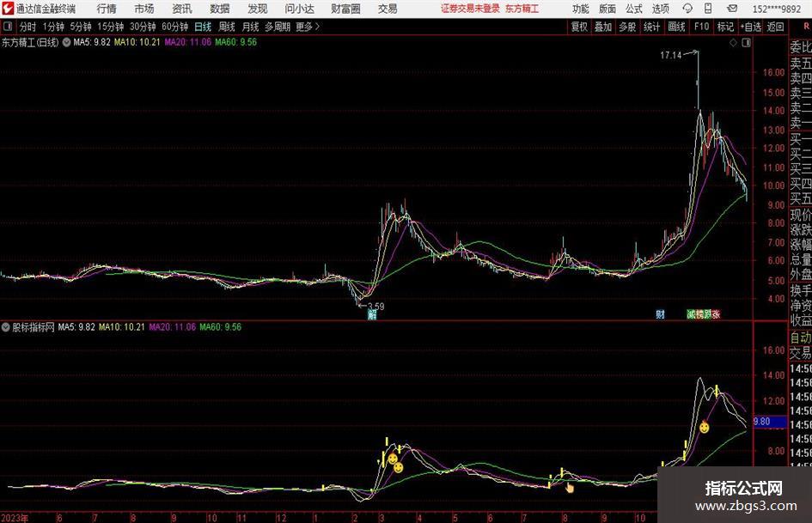This screenshot has width=812, height=523.
Task: Click the customer service headset icon
Action: coord(687,9)
